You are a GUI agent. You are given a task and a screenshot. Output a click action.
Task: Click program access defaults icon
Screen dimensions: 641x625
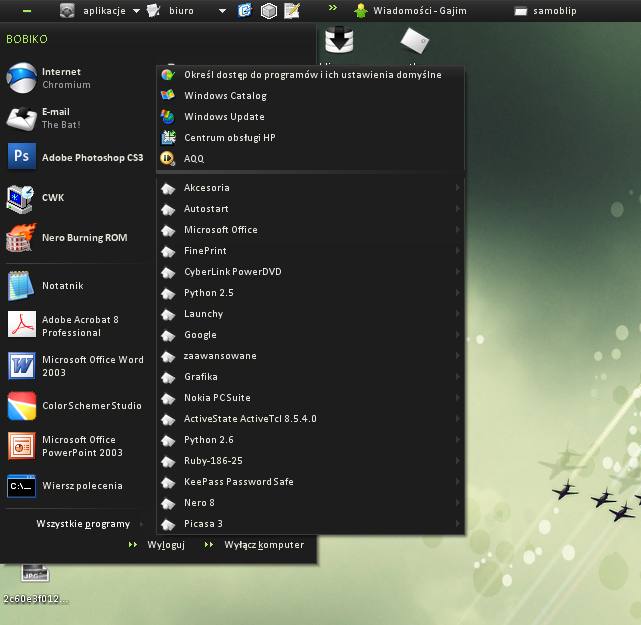(x=168, y=74)
